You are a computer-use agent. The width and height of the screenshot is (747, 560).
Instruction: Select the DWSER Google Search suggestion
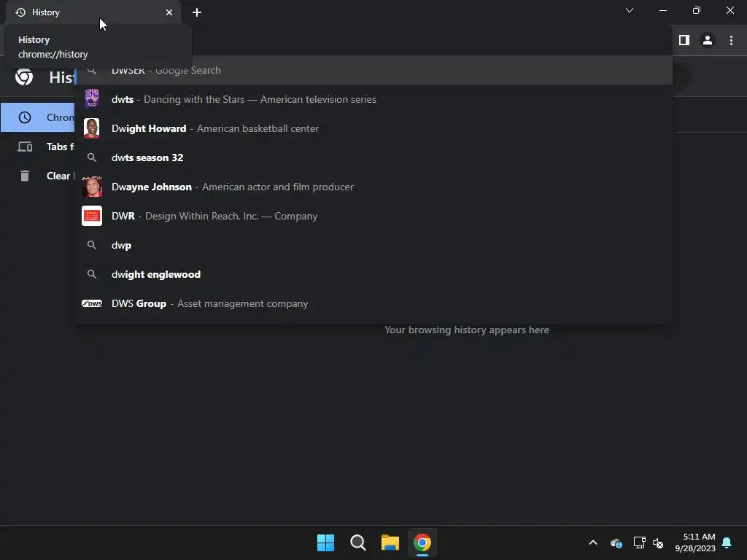(374, 71)
